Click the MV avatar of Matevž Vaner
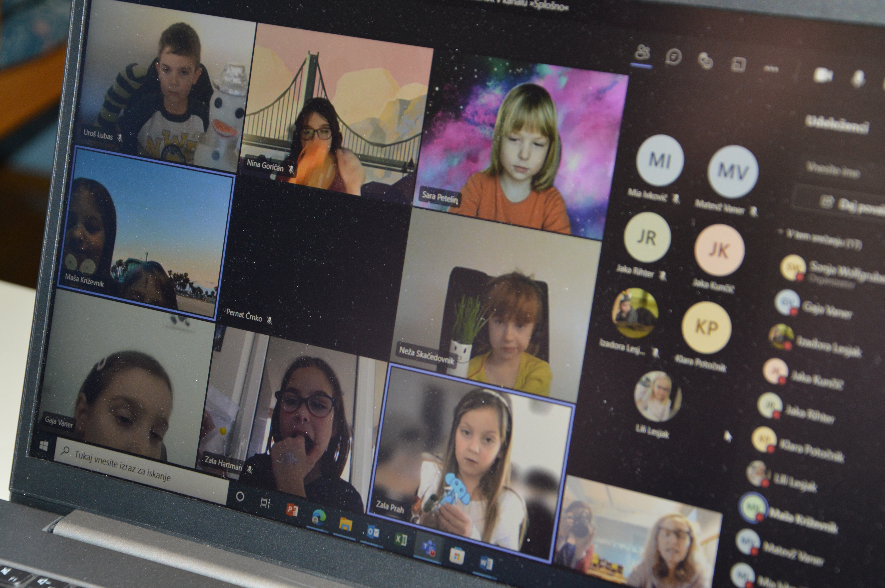This screenshot has height=588, width=885. tap(733, 172)
